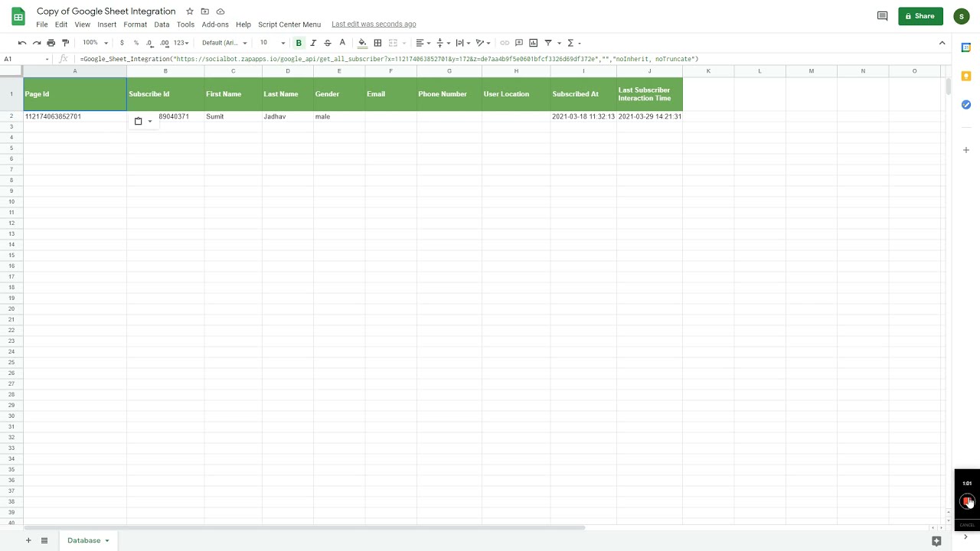Format as percent with the percent icon
Viewport: 980px width, 551px height.
click(136, 43)
